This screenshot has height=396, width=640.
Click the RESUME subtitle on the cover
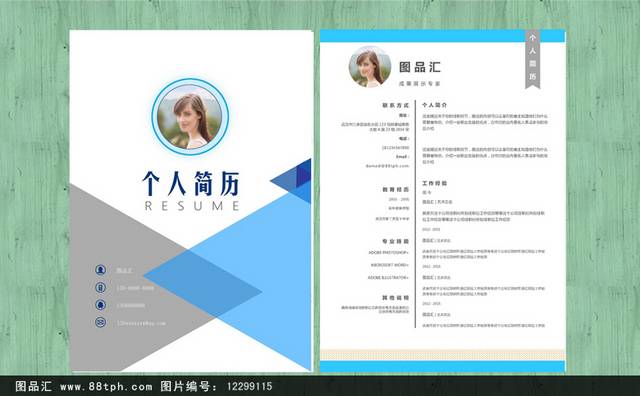tap(192, 206)
